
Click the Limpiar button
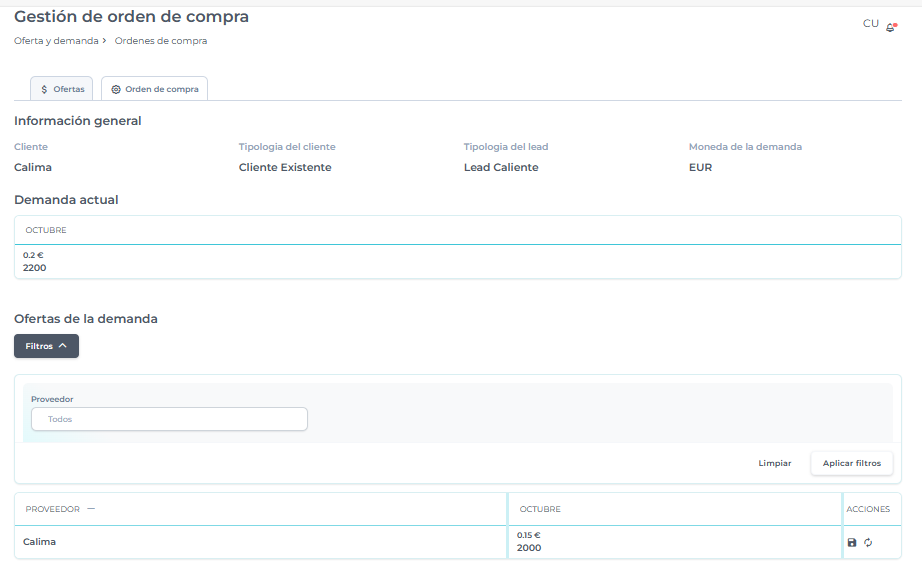(x=774, y=463)
